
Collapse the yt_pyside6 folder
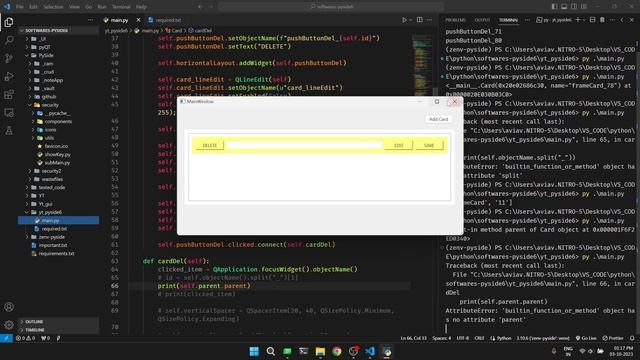[x=50, y=212]
